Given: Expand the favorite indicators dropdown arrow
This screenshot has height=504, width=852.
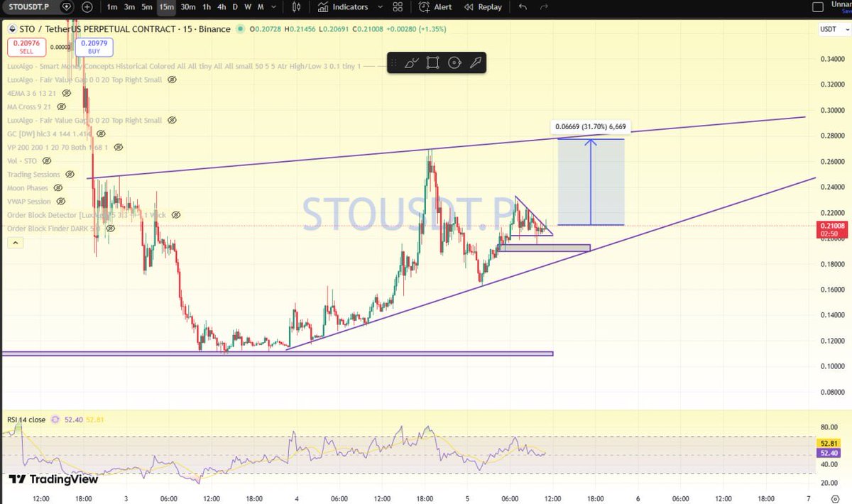Looking at the screenshot, I should 381,6.
